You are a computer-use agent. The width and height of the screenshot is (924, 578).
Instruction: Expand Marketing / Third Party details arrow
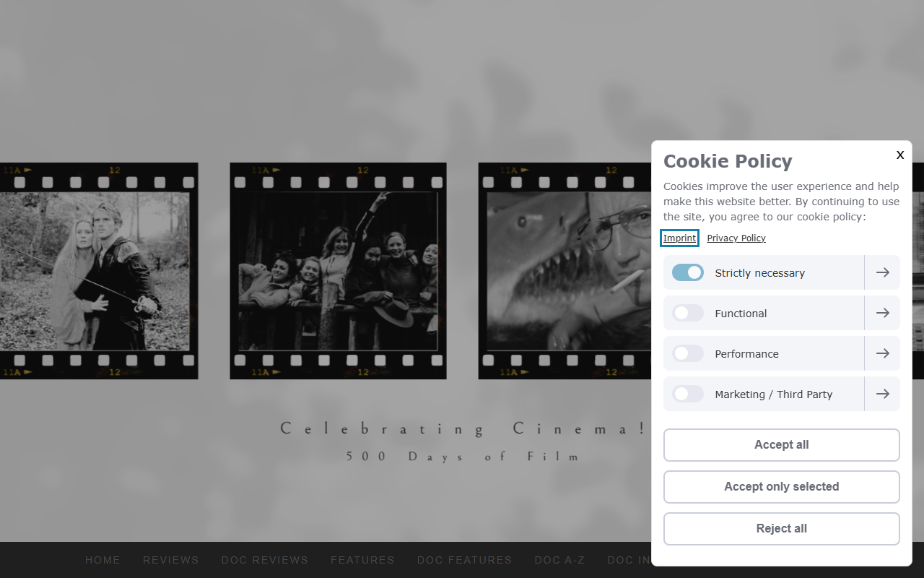tap(882, 394)
